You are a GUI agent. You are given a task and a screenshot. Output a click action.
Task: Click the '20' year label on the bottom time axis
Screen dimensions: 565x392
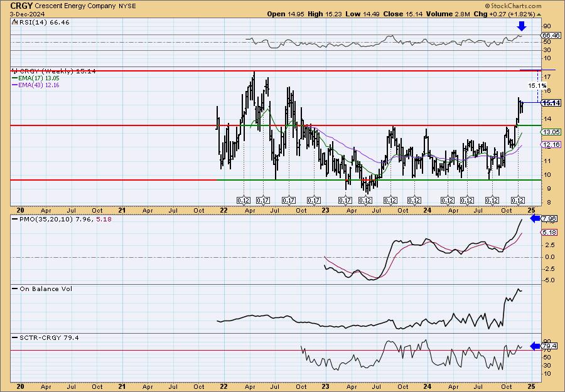pos(20,386)
